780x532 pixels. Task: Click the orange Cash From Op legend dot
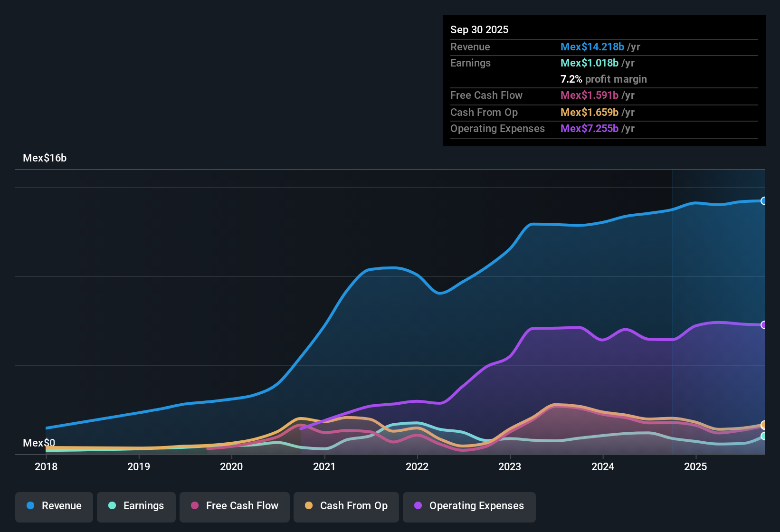click(x=308, y=506)
